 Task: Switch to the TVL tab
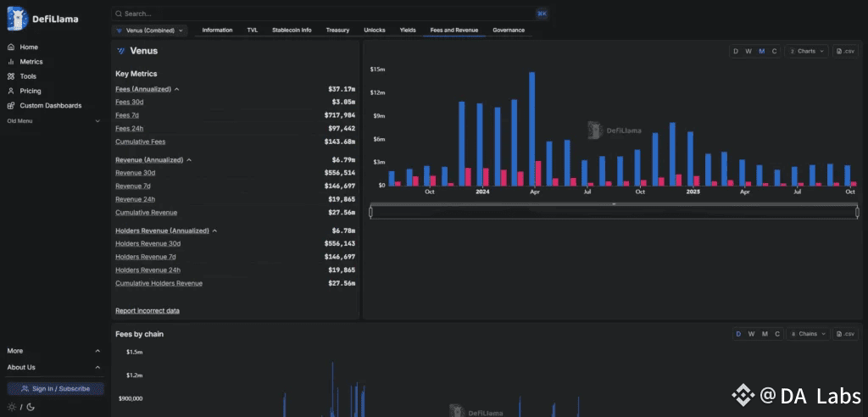[x=253, y=30]
